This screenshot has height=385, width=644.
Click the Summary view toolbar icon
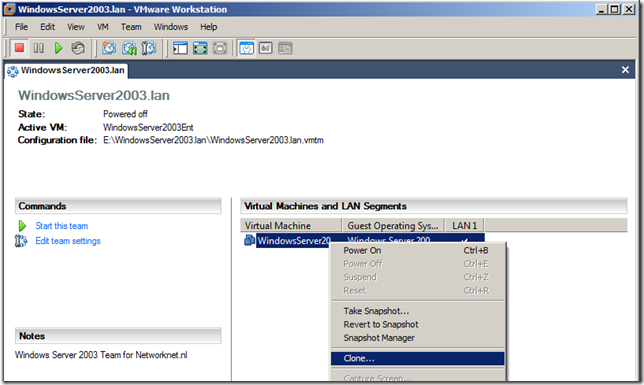(246, 48)
